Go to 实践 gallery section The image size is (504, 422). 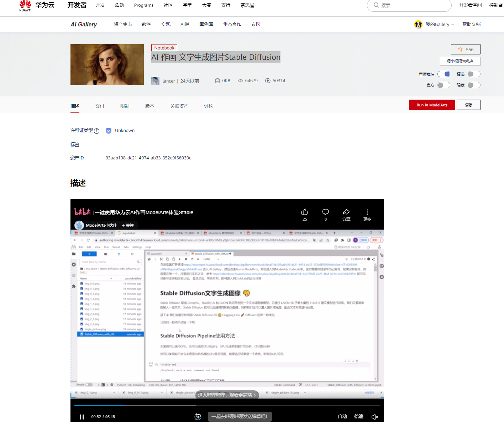(166, 24)
